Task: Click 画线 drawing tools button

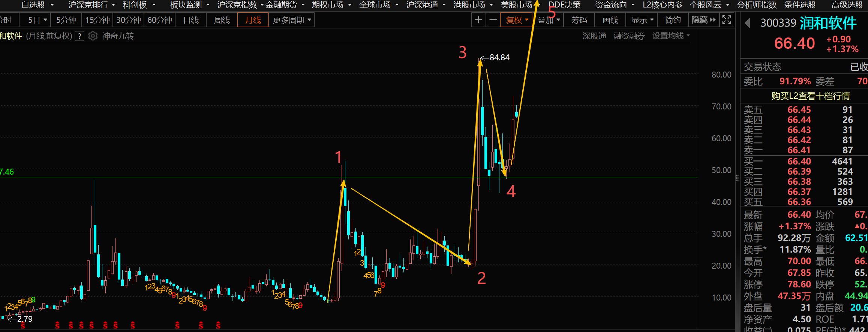Action: pyautogui.click(x=610, y=20)
